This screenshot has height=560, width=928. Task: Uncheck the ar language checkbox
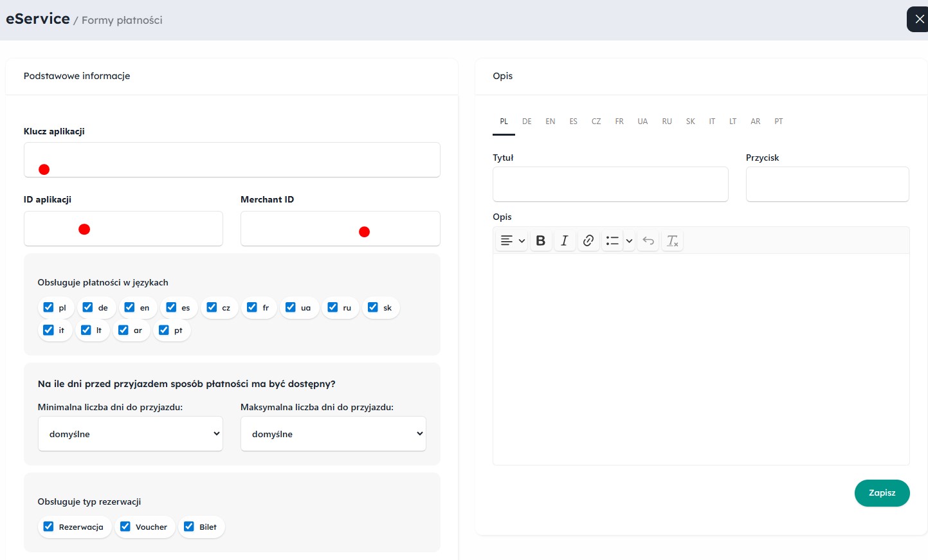(123, 330)
